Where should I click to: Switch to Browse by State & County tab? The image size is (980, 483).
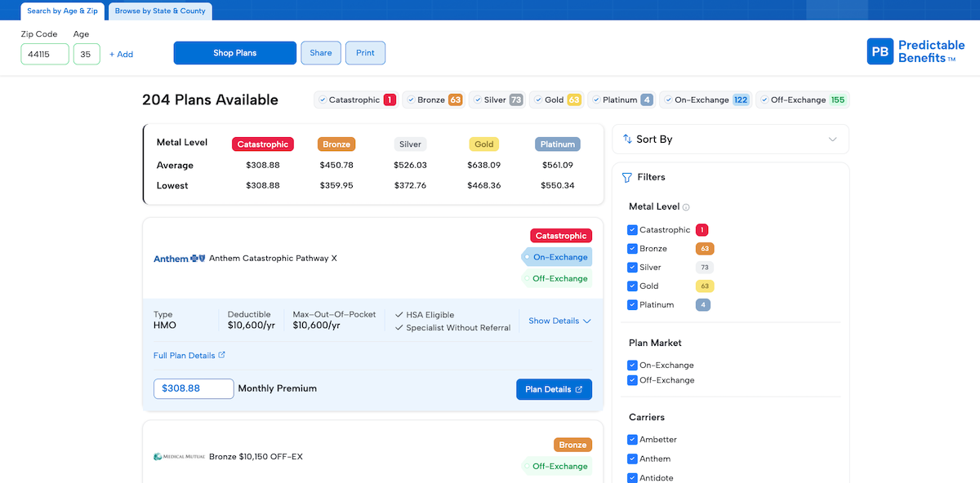(160, 11)
